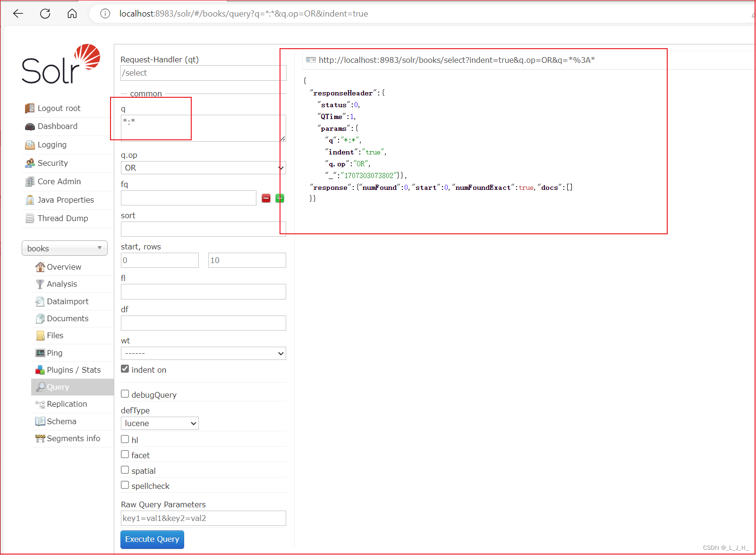The height and width of the screenshot is (555, 756).
Task: Open the Segments info link
Action: (74, 438)
